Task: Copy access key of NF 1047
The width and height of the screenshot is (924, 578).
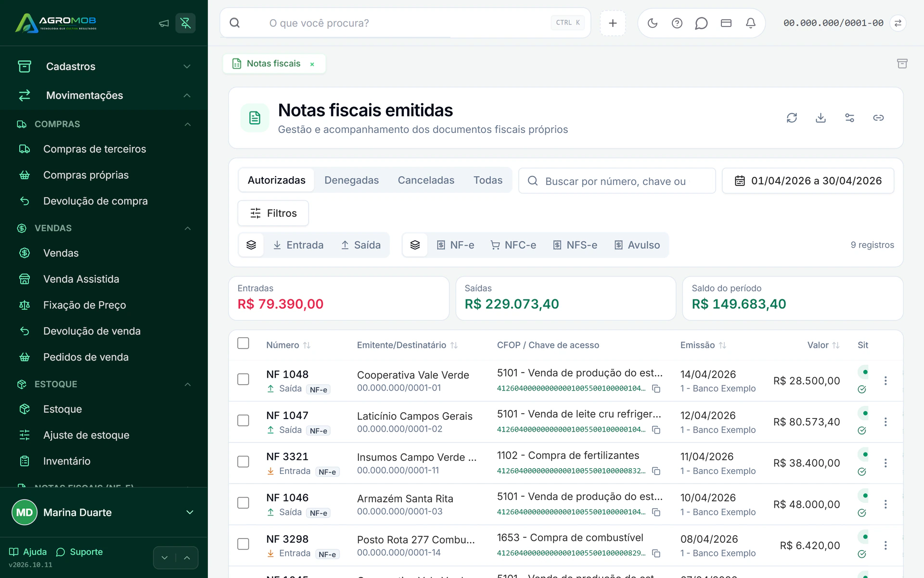Action: coord(656,430)
